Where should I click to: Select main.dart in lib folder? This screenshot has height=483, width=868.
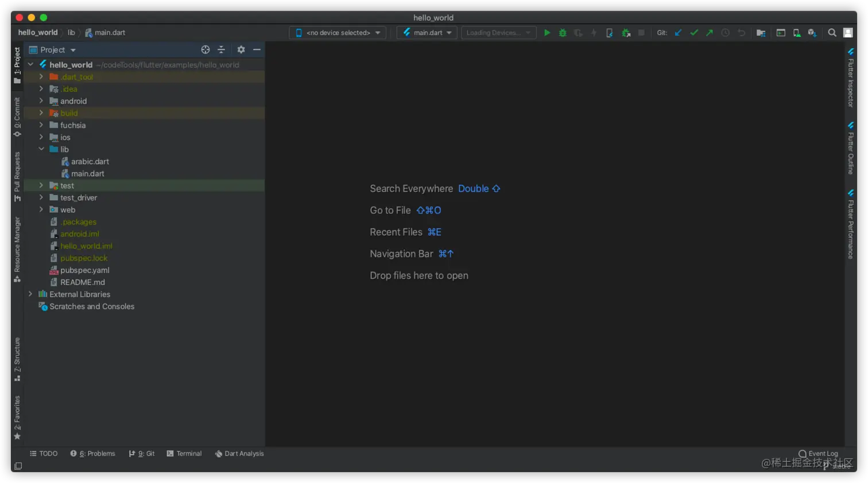point(88,174)
